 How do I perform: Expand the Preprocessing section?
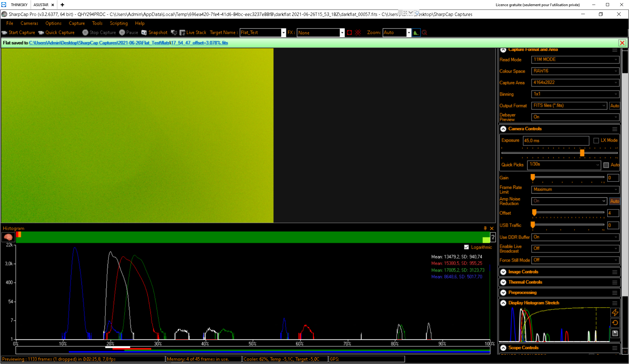click(x=503, y=293)
